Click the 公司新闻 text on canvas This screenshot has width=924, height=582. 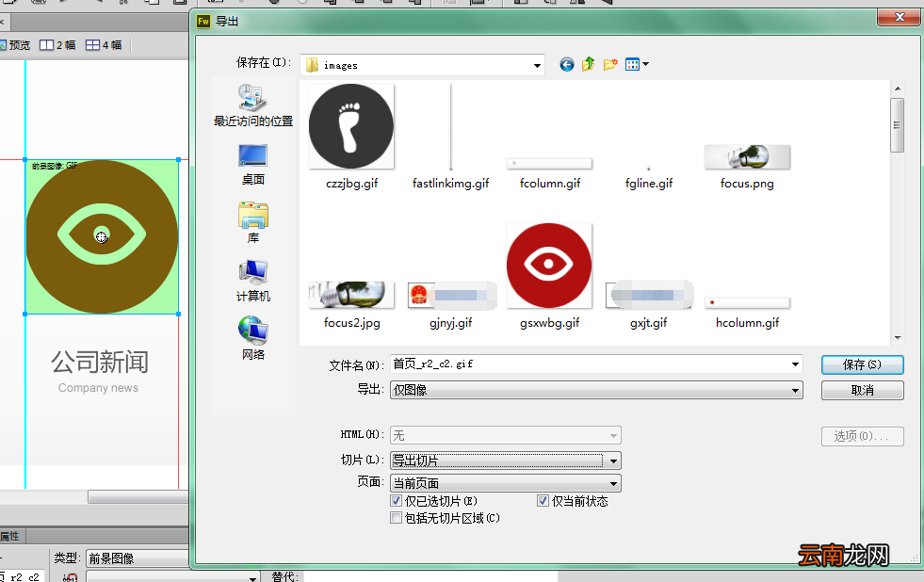click(100, 362)
